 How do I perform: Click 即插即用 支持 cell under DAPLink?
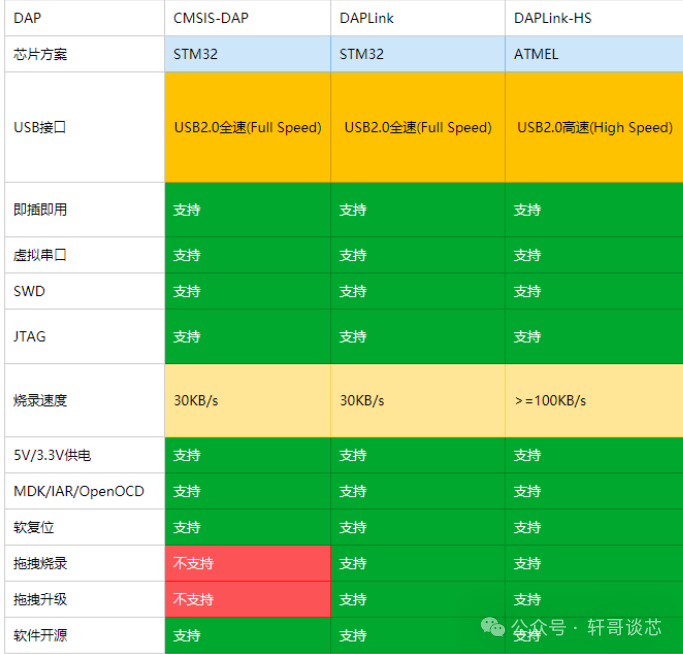pyautogui.click(x=418, y=210)
